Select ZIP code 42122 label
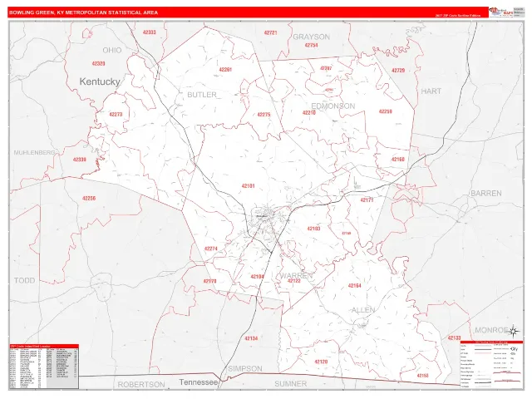 [x=293, y=281]
